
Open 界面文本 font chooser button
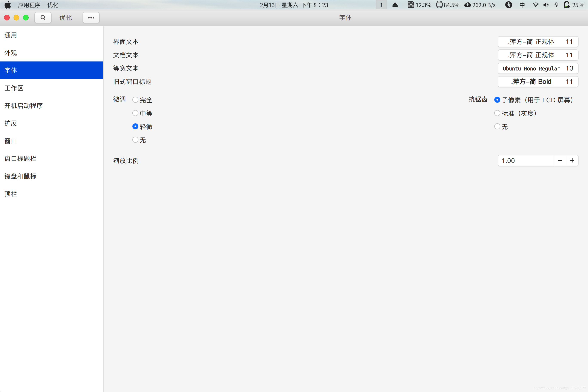coord(538,41)
